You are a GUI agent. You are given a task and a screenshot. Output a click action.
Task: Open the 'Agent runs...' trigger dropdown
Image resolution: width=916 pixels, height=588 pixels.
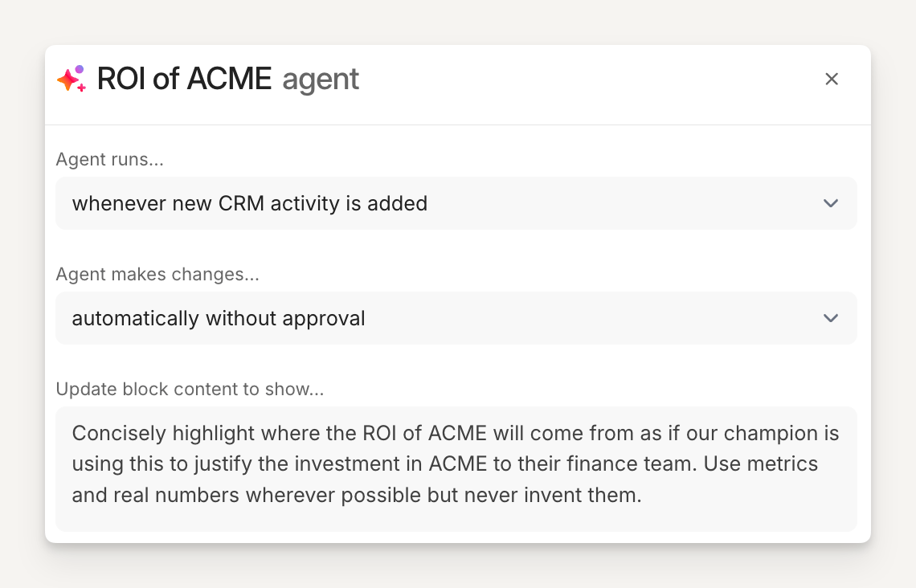coord(456,203)
